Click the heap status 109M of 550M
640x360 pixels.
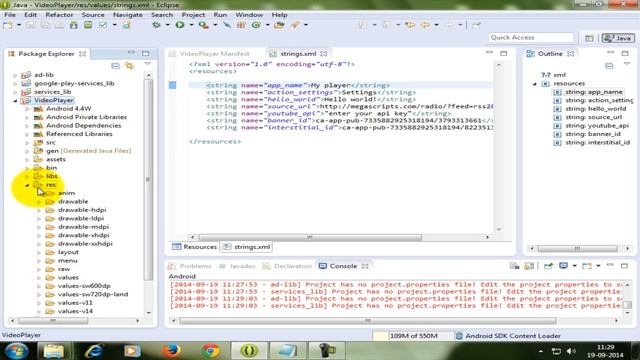[x=413, y=336]
